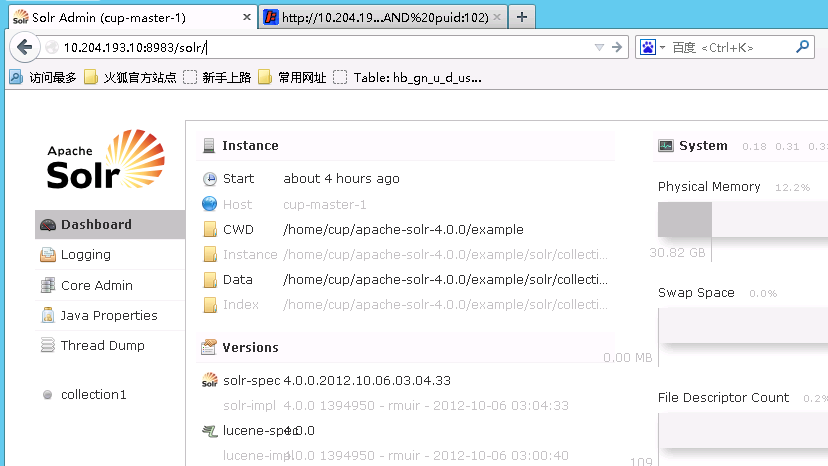The width and height of the screenshot is (828, 466).
Task: Click the cup-master-1 host value
Action: point(325,204)
